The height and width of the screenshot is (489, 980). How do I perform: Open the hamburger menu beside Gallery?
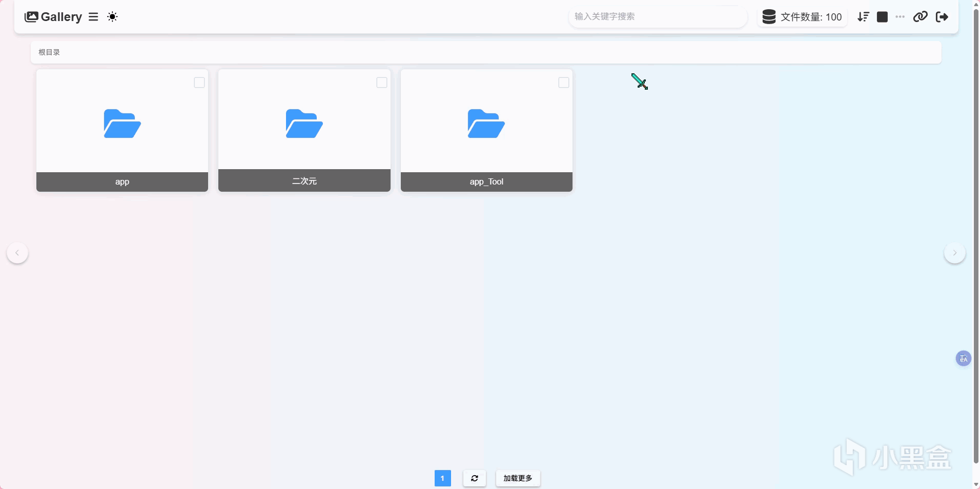click(x=93, y=17)
